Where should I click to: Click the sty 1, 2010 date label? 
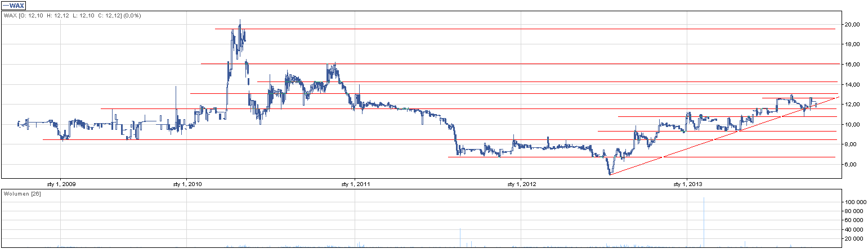(187, 184)
